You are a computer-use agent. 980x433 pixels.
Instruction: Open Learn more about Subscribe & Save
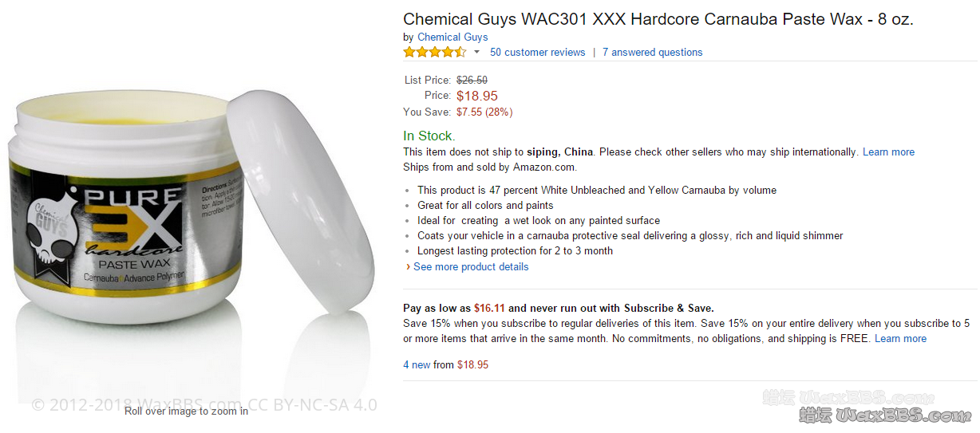900,339
